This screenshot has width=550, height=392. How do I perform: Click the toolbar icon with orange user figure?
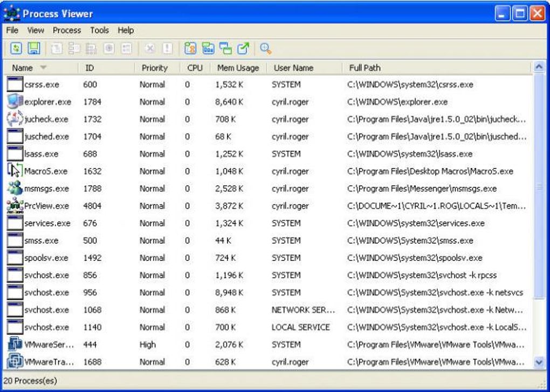190,49
